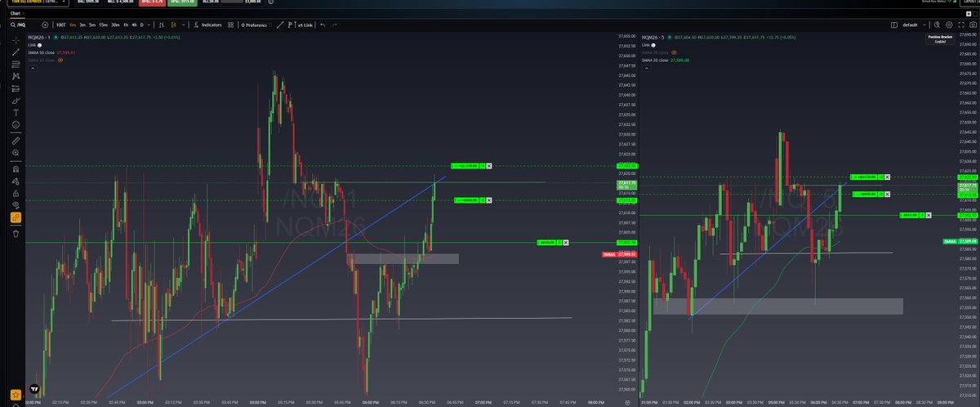The height and width of the screenshot is (407, 980).
Task: Select the crosshair cursor tool
Action: (16, 39)
